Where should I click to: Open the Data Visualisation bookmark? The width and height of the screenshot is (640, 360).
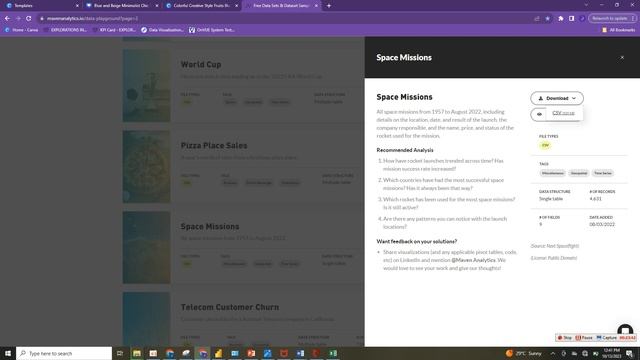click(162, 30)
